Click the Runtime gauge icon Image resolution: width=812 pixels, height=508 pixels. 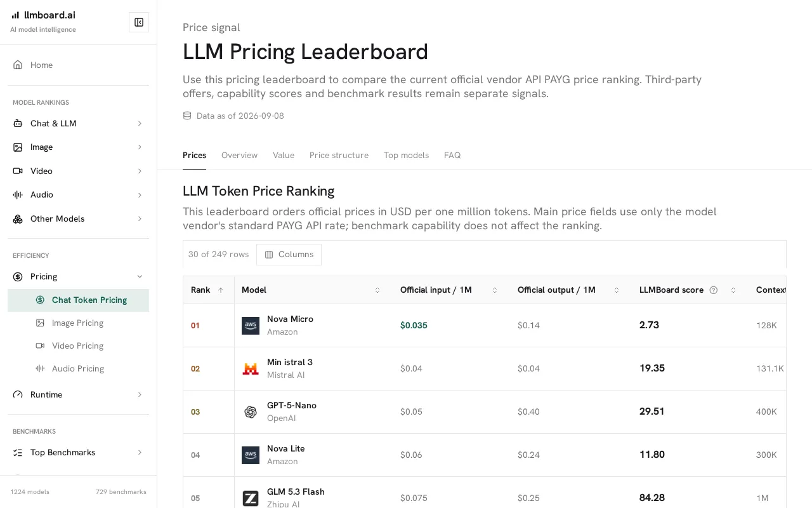[18, 394]
